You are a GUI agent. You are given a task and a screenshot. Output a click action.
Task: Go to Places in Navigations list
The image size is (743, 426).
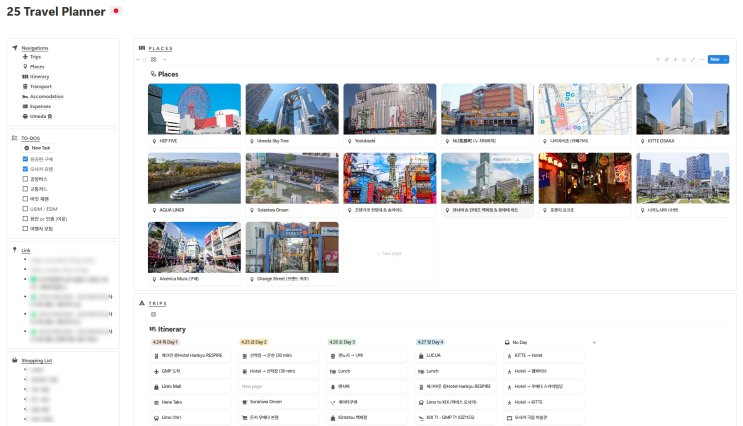coord(37,67)
